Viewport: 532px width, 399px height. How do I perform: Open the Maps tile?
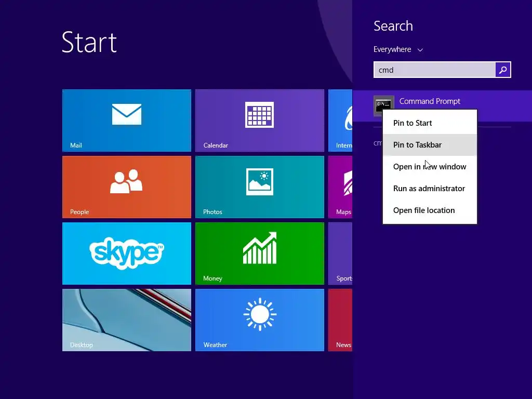click(x=340, y=187)
